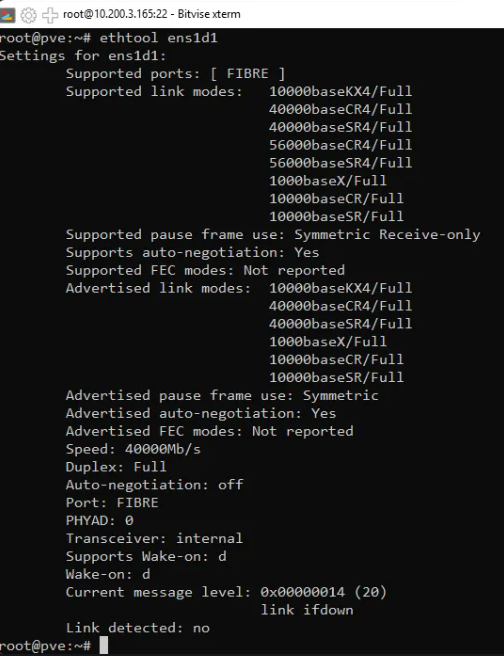
Task: Open the Bitvise xterm window icon menu
Action: [7, 15]
